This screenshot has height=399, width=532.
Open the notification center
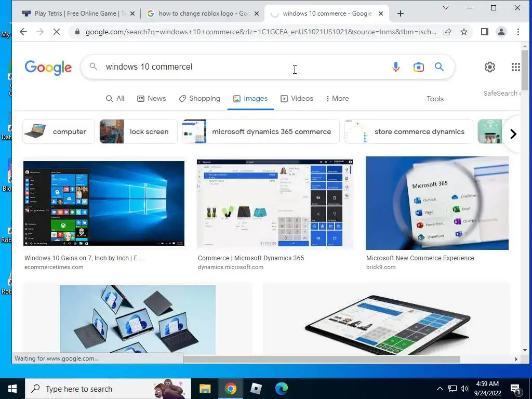click(516, 390)
